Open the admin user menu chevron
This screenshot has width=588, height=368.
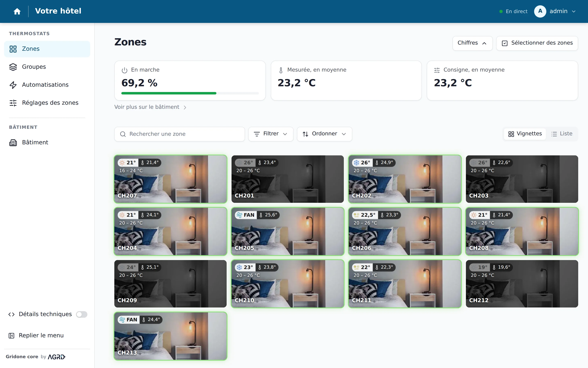tap(574, 11)
